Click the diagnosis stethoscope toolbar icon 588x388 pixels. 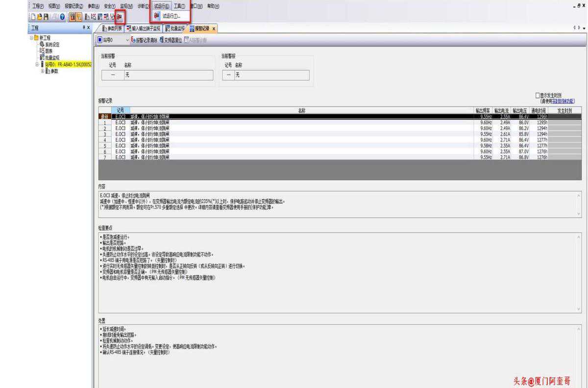pos(112,17)
